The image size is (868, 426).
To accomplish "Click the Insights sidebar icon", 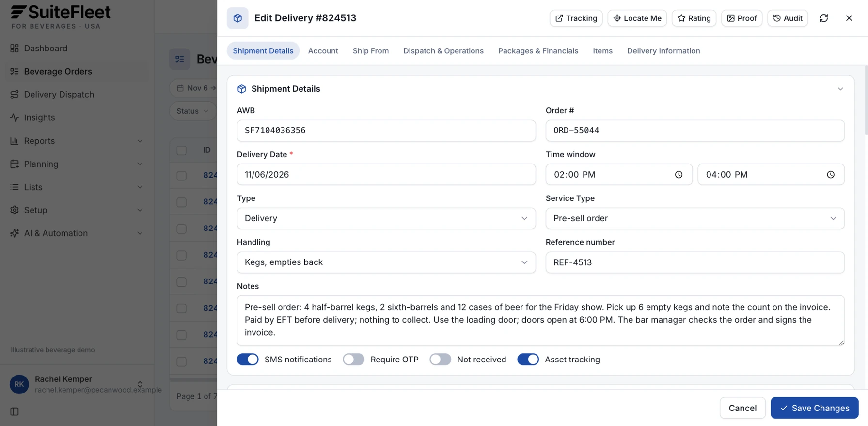I will (15, 117).
